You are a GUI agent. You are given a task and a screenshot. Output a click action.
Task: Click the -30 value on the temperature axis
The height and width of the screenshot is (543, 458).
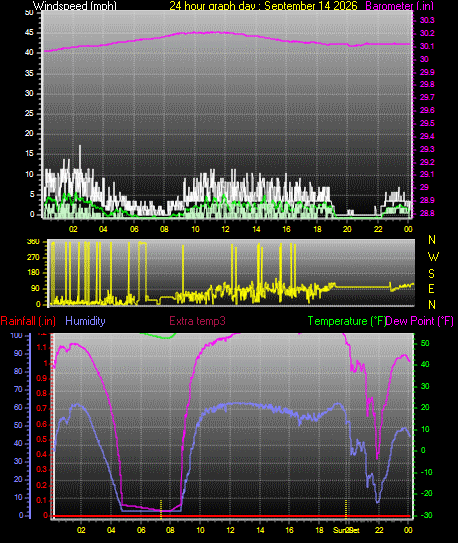(x=426, y=515)
